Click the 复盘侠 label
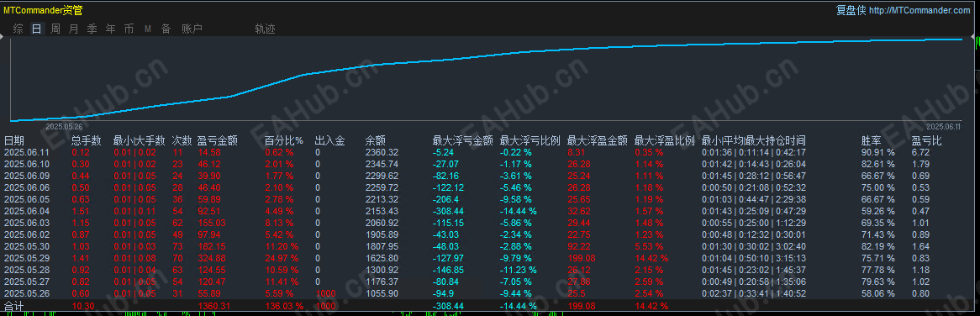 (x=851, y=11)
